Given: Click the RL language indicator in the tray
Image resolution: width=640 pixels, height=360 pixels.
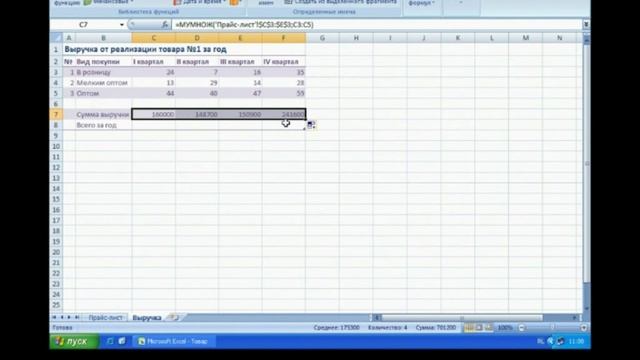Looking at the screenshot, I should (540, 341).
